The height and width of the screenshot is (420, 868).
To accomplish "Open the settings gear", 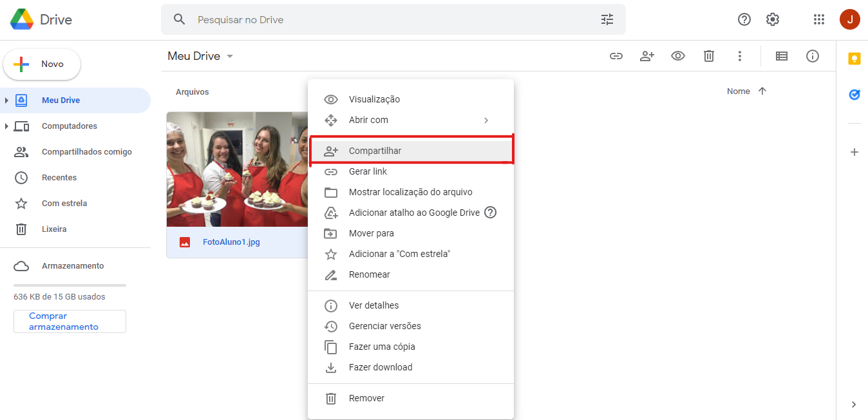I will tap(773, 19).
